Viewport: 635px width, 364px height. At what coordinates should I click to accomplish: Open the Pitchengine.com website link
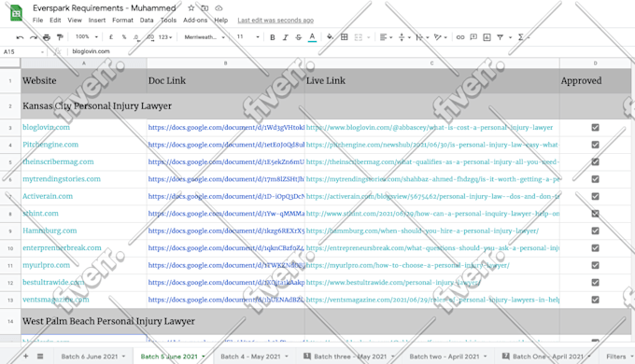click(x=50, y=145)
